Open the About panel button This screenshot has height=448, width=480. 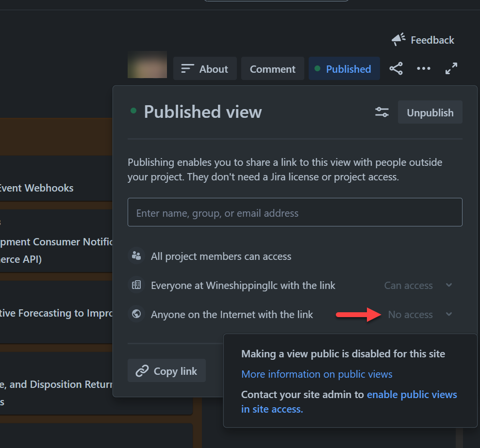205,68
